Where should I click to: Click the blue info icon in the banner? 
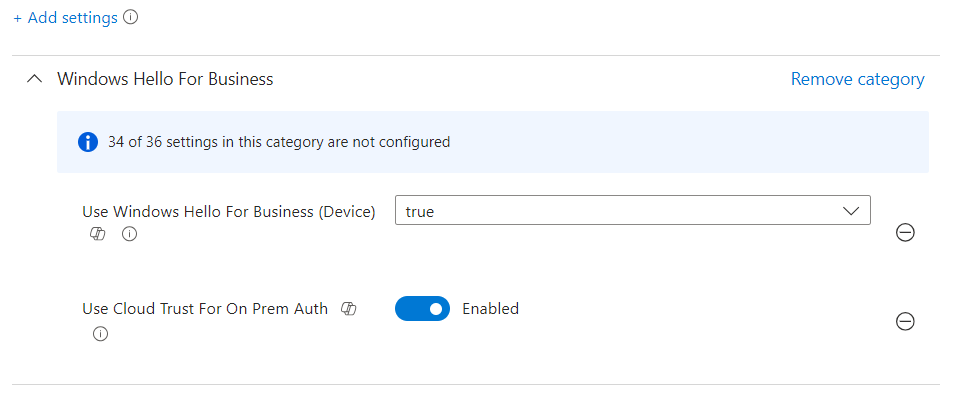click(x=88, y=143)
